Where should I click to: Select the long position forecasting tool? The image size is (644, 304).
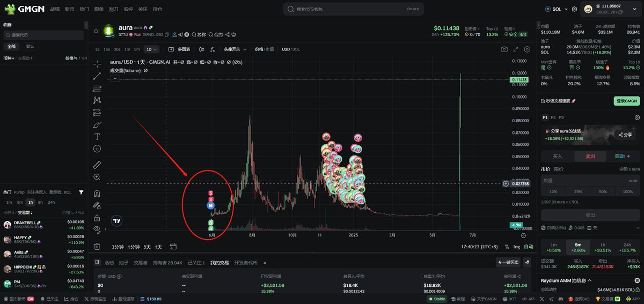(x=97, y=113)
